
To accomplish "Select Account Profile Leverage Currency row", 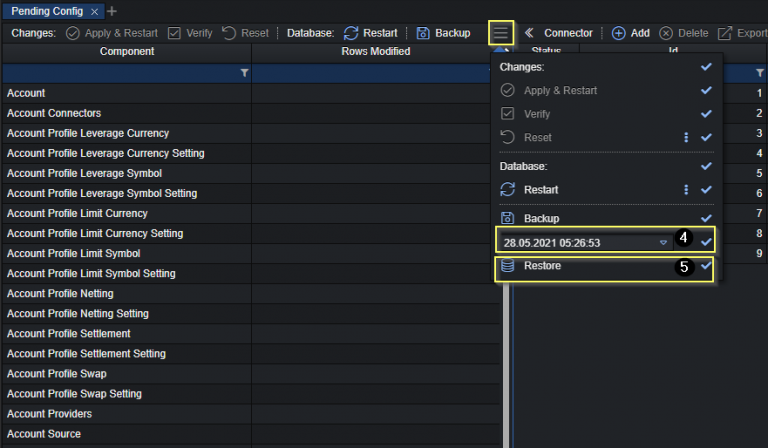I will point(251,133).
